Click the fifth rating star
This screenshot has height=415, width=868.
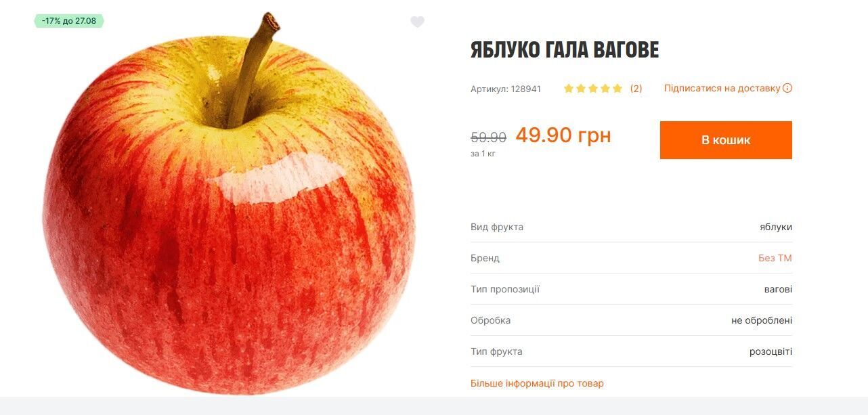point(617,88)
